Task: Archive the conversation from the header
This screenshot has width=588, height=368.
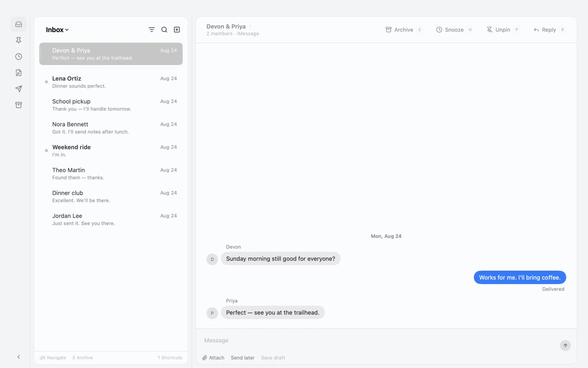Action: 404,30
